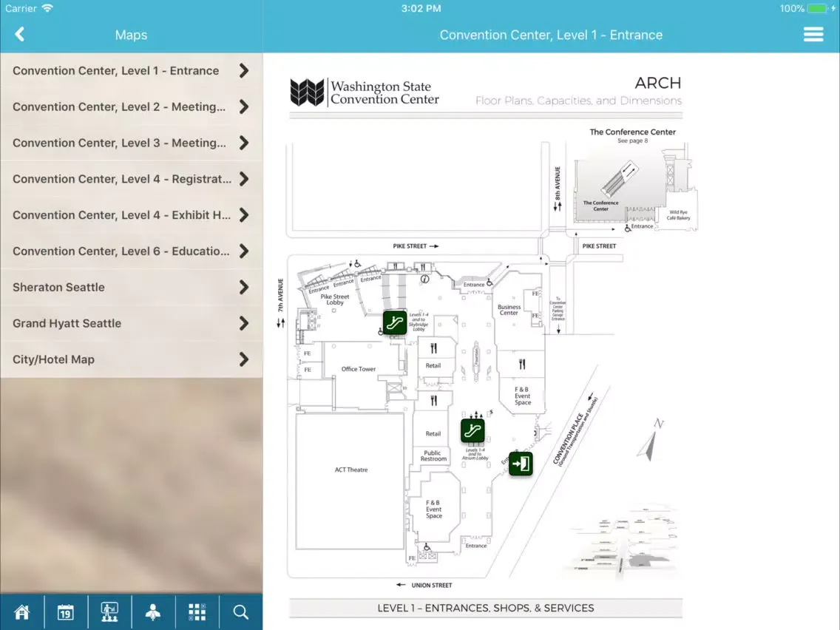Select escalator marker near Atrium Lobby

(x=472, y=430)
